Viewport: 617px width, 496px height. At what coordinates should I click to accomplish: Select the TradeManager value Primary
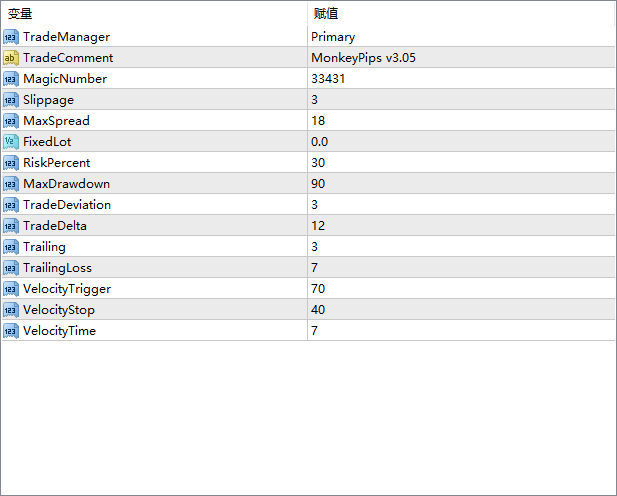point(333,37)
